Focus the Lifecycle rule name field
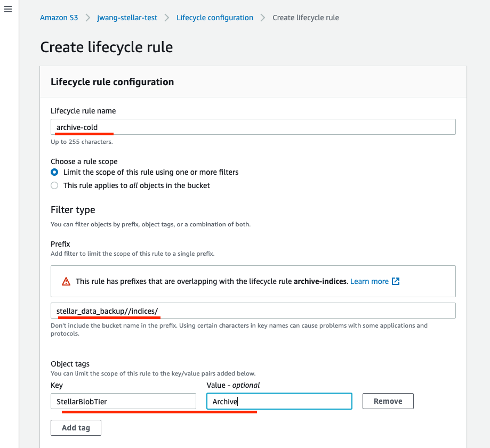 tap(253, 127)
